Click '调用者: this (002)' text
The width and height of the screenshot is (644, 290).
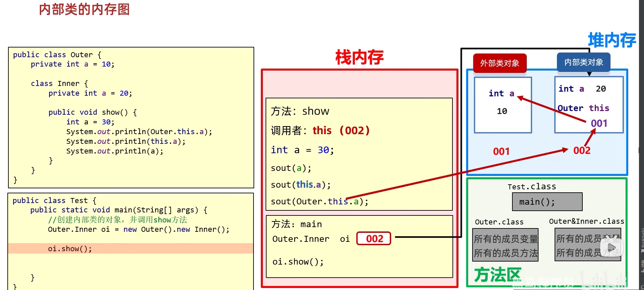pos(320,130)
